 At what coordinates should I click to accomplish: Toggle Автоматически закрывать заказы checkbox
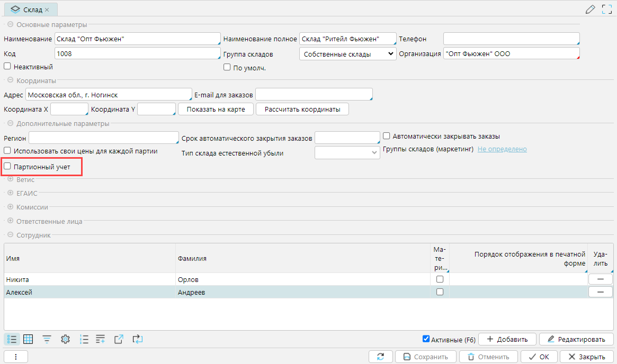387,136
